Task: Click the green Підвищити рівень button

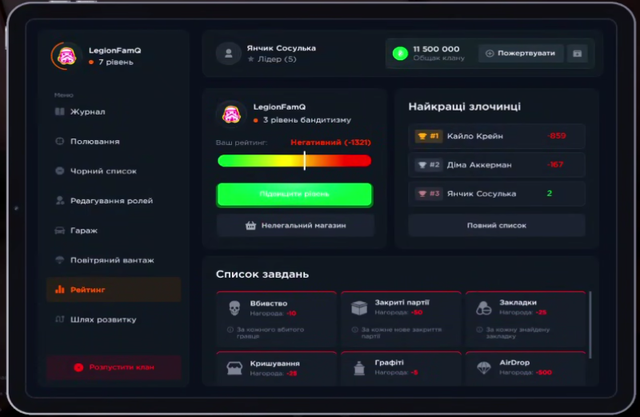Action: 294,194
